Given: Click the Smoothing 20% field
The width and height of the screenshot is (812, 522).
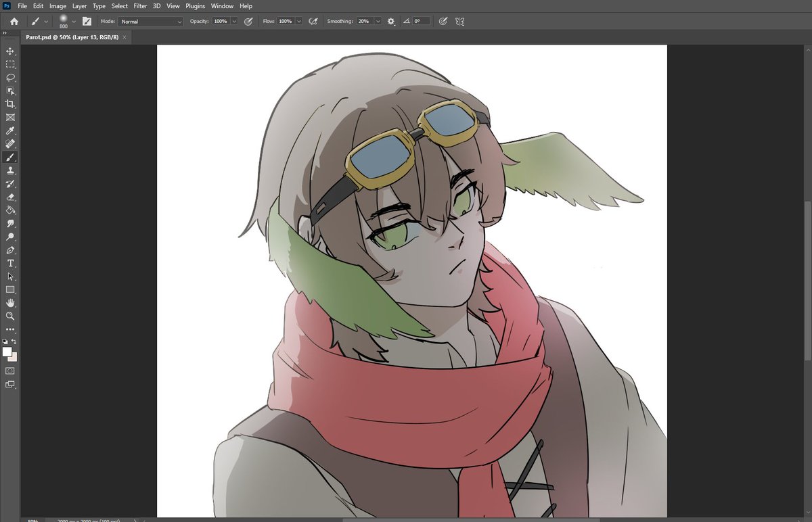Looking at the screenshot, I should coord(364,22).
